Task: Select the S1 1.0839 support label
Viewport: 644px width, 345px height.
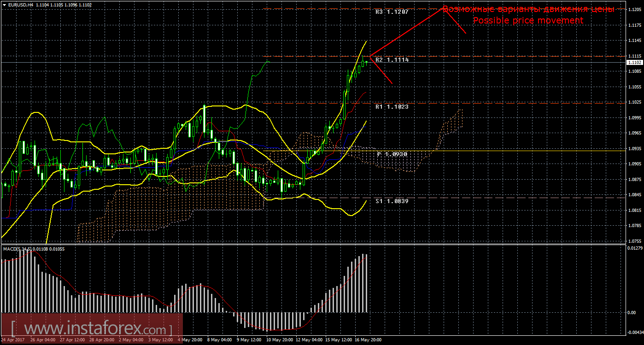Action: [392, 201]
